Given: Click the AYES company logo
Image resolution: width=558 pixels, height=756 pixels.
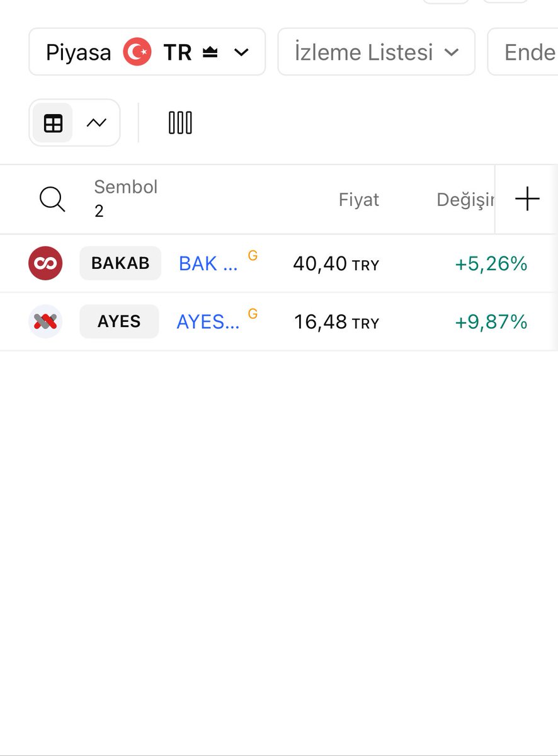Looking at the screenshot, I should (x=45, y=321).
